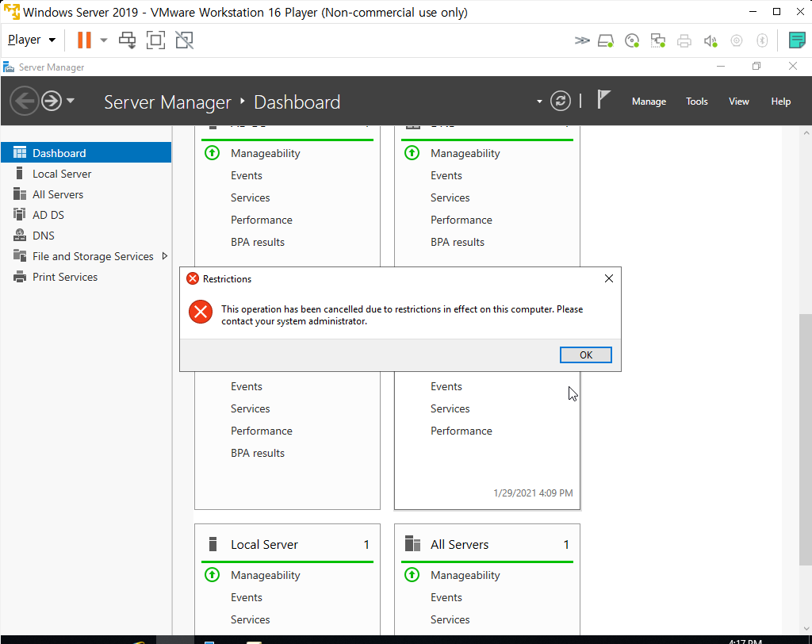Open the dropdown arrow beside the pause icon
Viewport: 812px width, 644px height.
(104, 40)
